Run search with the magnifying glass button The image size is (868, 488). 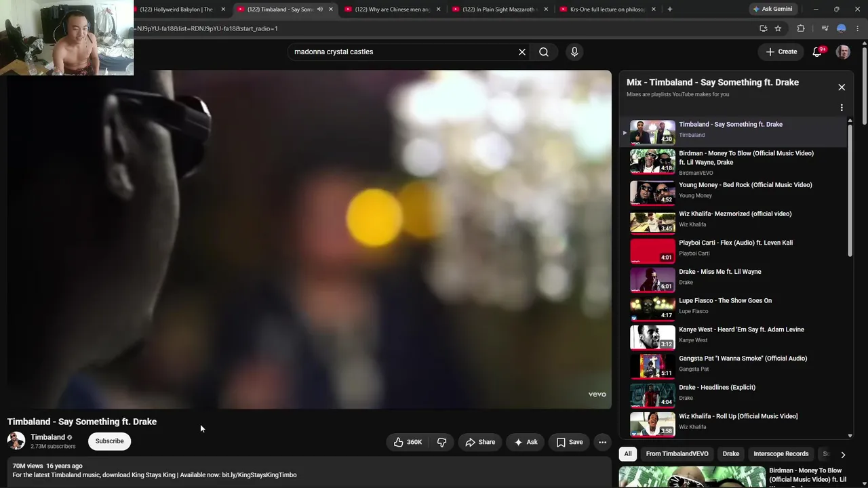544,52
